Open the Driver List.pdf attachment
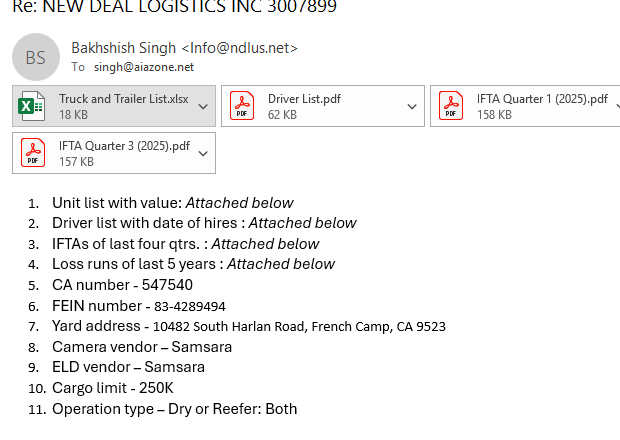This screenshot has height=440, width=620. click(x=306, y=99)
